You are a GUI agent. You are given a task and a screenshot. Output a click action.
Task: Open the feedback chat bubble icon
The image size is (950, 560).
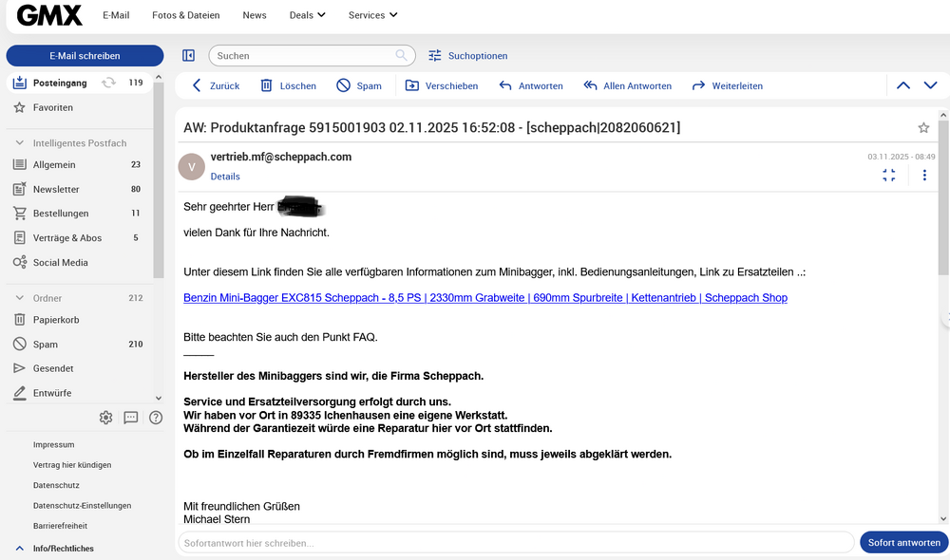(131, 418)
